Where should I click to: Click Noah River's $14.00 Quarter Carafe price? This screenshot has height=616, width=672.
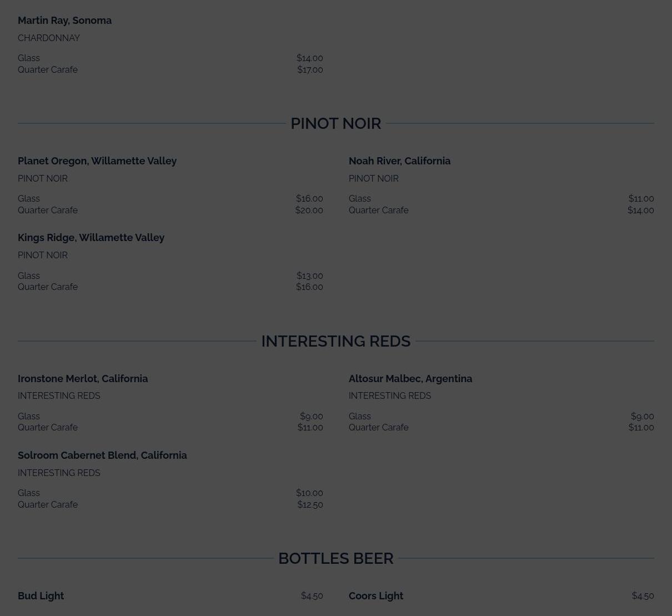pyautogui.click(x=640, y=211)
